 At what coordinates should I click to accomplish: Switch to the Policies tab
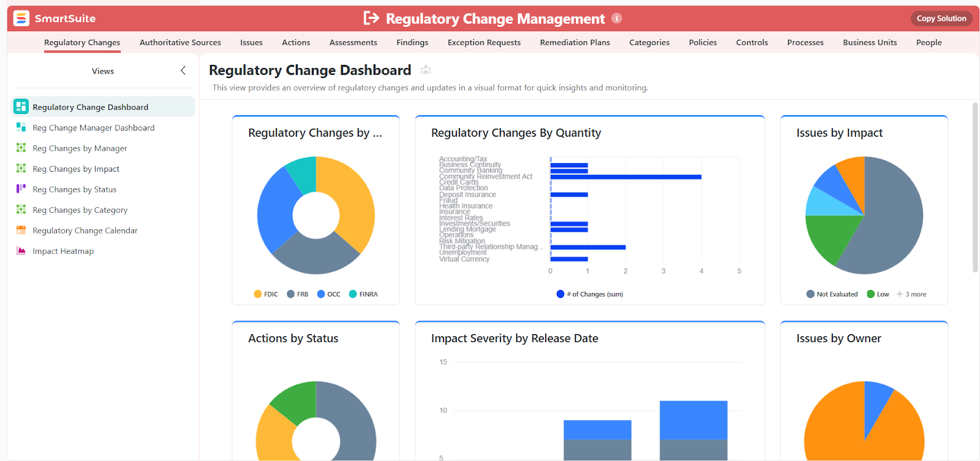click(x=703, y=42)
